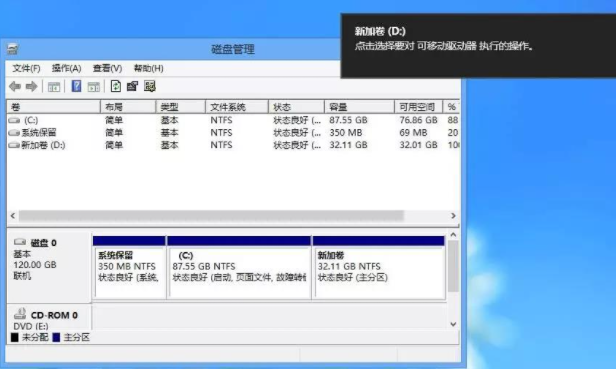Image resolution: width=616 pixels, height=369 pixels.
Task: Open the 帮助(H) menu
Action: pyautogui.click(x=148, y=68)
